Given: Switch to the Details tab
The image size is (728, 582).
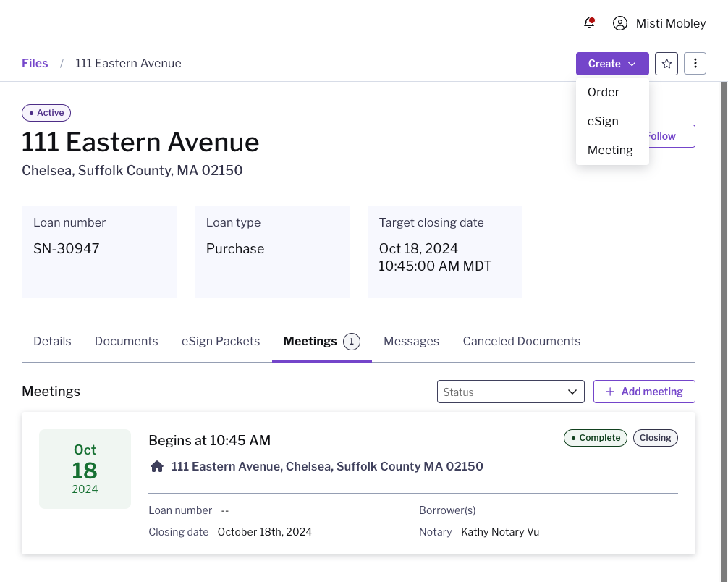Looking at the screenshot, I should (x=52, y=342).
